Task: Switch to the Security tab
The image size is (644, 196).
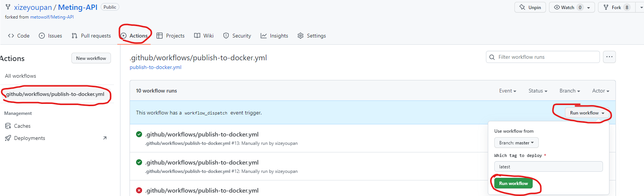Action: (x=237, y=36)
